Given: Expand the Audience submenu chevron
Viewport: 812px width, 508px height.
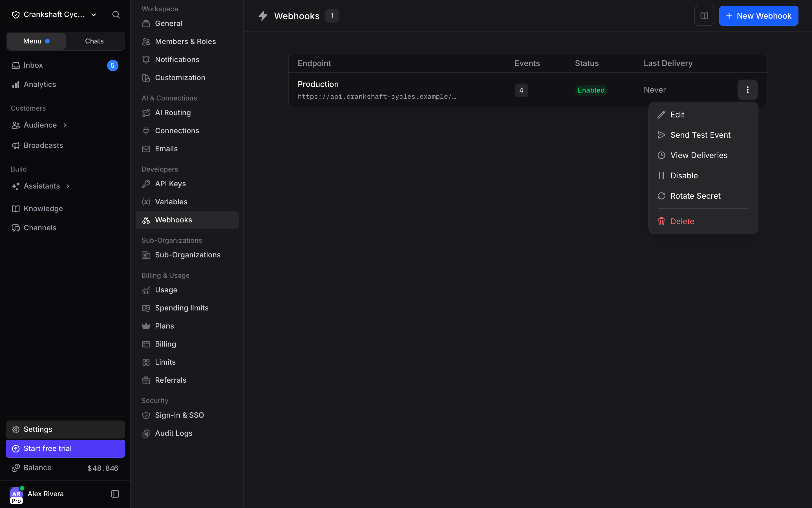Looking at the screenshot, I should [65, 125].
